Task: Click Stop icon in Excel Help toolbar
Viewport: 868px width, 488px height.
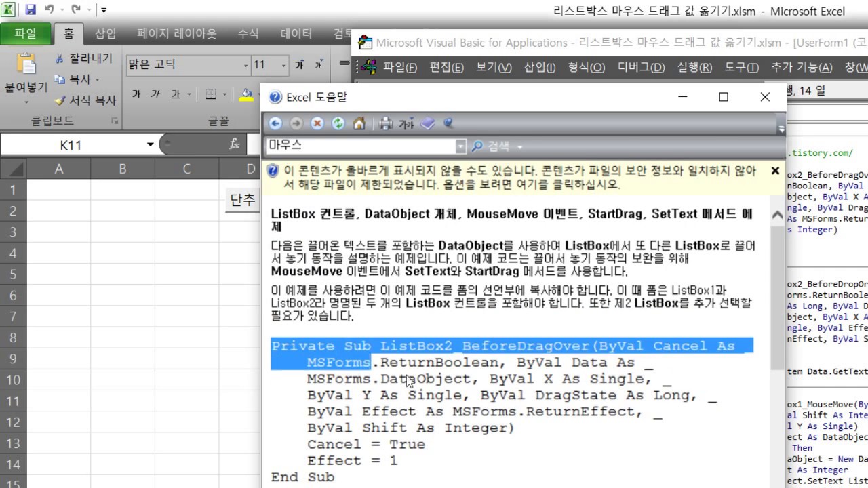Action: tap(317, 123)
